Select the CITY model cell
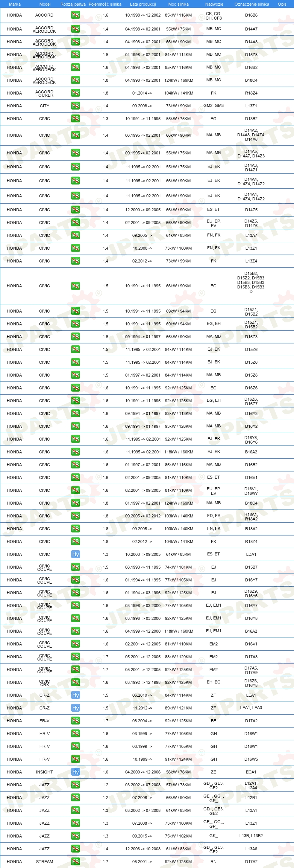 pos(44,106)
